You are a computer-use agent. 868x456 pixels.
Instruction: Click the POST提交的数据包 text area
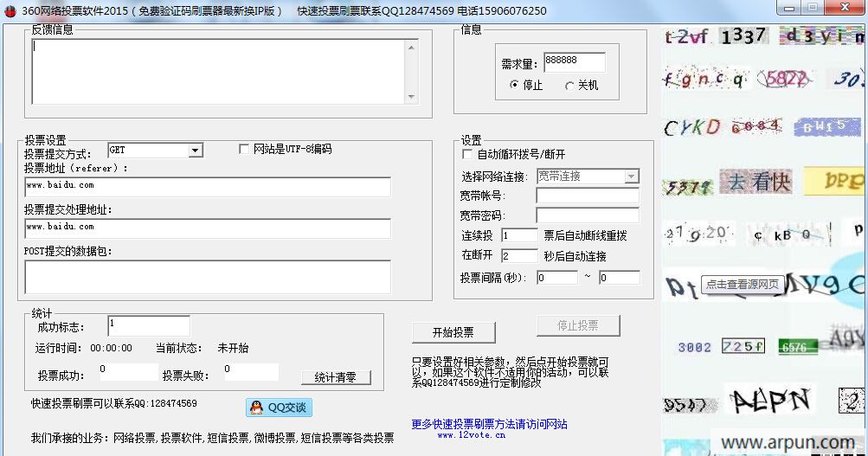[x=208, y=277]
